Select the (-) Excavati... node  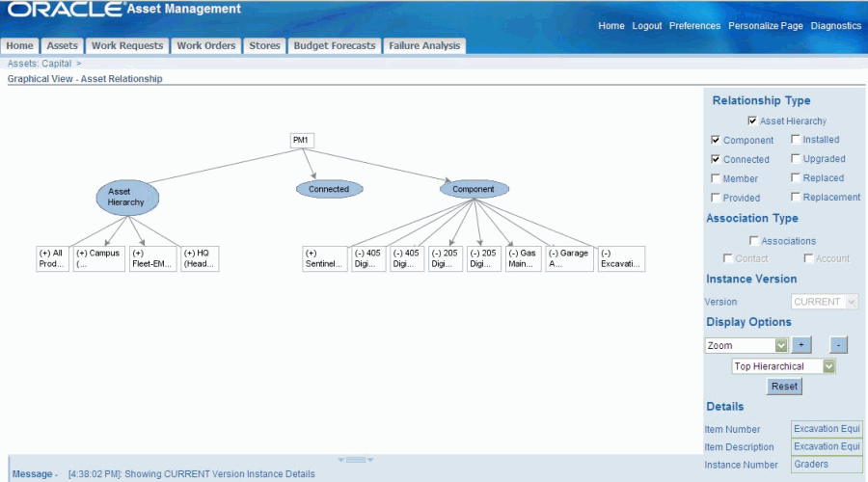pyautogui.click(x=621, y=258)
